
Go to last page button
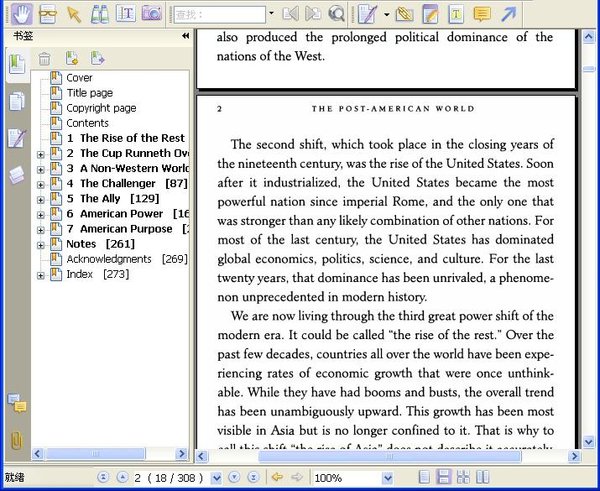click(x=253, y=477)
